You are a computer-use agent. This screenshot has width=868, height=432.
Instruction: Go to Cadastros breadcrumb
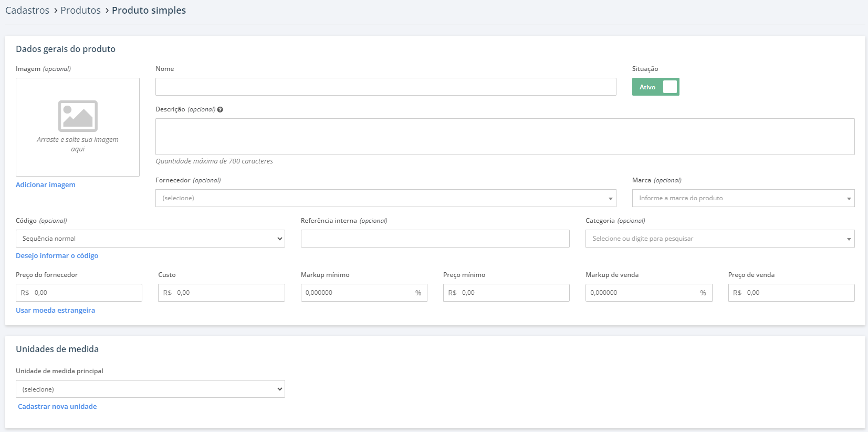click(x=27, y=11)
